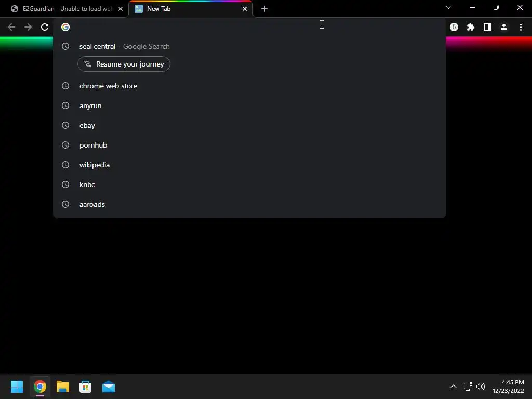The image size is (532, 399).
Task: Open the Extensions puzzle-piece menu
Action: click(x=470, y=27)
